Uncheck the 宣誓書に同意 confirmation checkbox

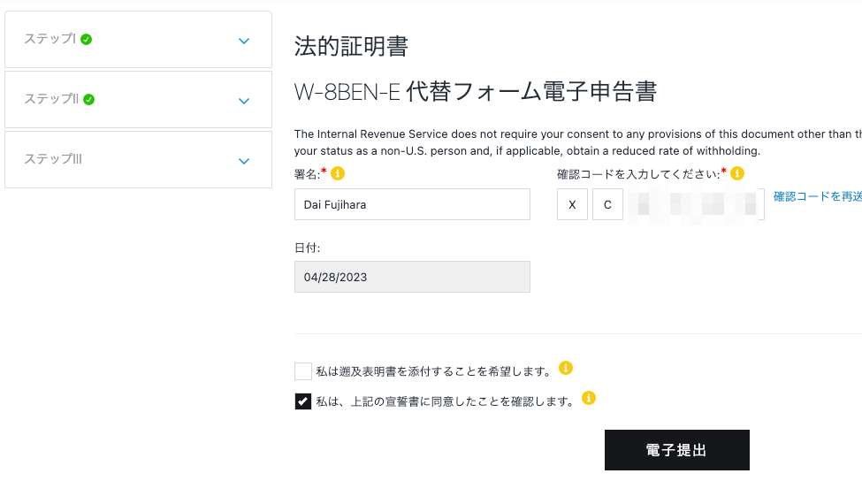(x=303, y=401)
